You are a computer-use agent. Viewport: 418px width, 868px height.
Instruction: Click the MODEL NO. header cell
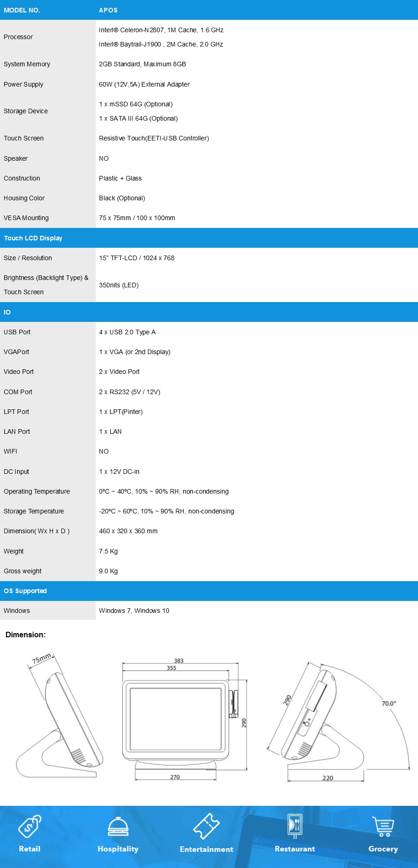(22, 10)
